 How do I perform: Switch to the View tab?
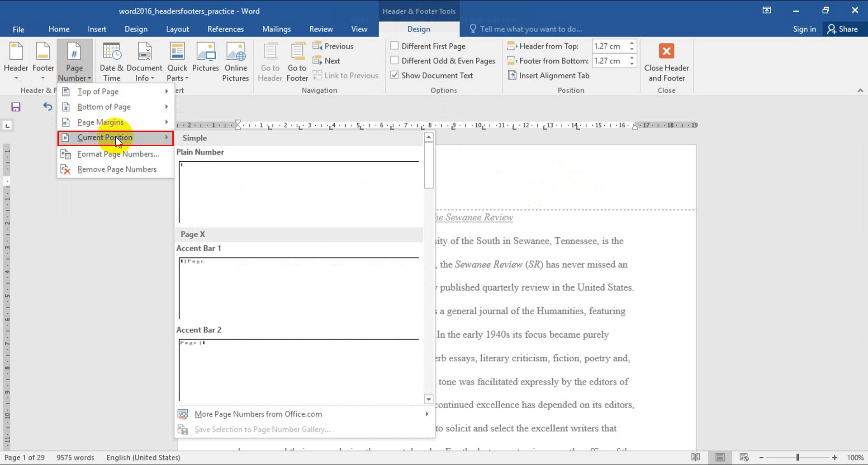[359, 29]
